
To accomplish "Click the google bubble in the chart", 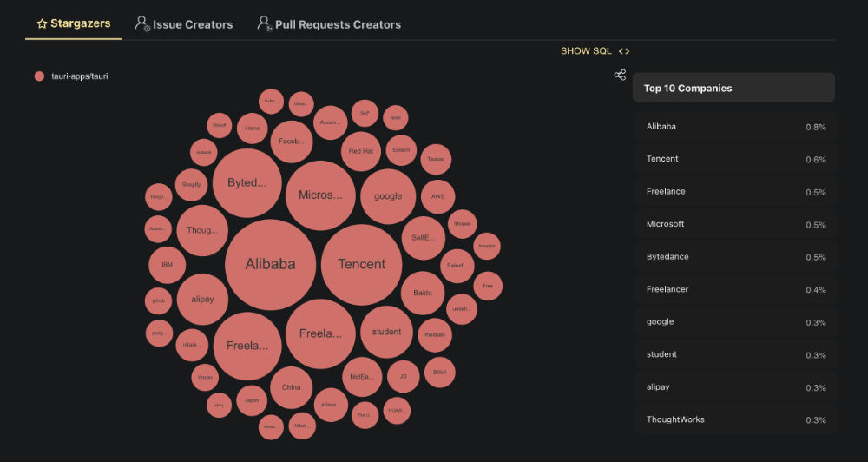I will (388, 196).
